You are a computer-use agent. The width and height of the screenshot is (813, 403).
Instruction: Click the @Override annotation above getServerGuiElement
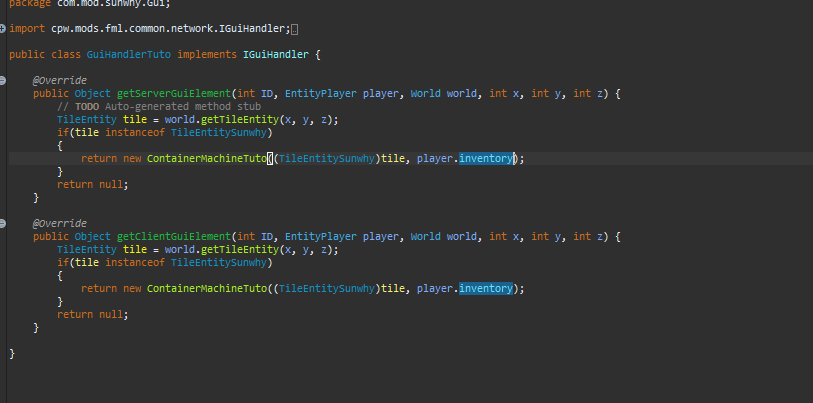point(60,80)
